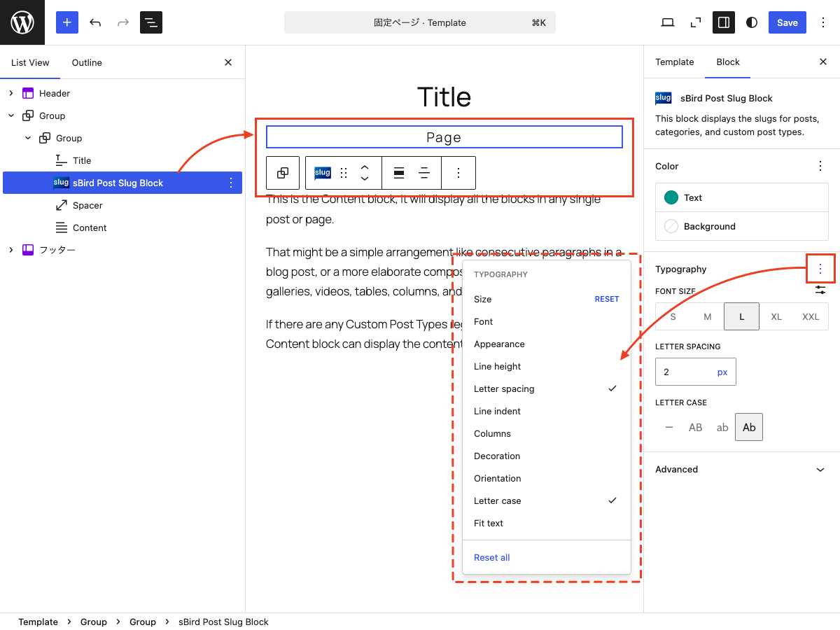
Task: Redo the last undone change
Action: [123, 22]
